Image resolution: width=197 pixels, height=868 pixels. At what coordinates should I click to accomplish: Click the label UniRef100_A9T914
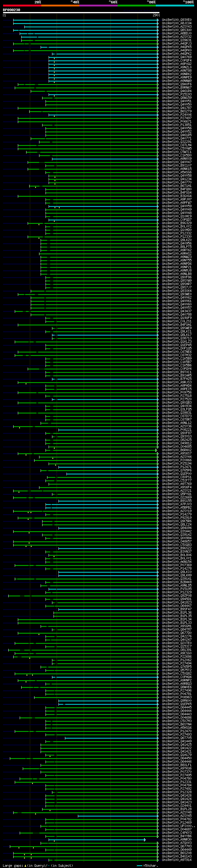pos(176,860)
